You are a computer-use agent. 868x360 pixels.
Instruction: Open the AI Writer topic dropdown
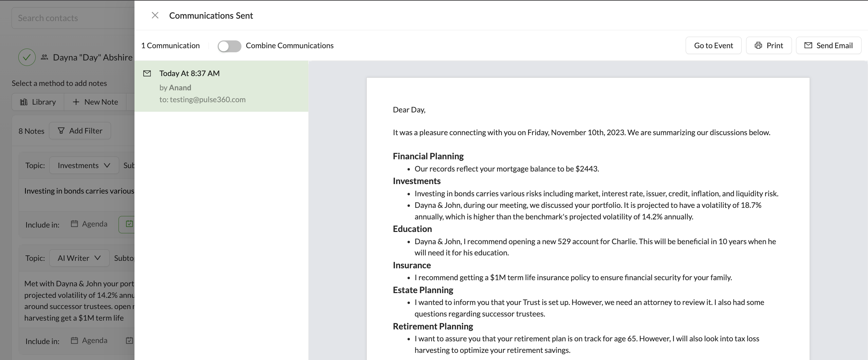coord(79,258)
